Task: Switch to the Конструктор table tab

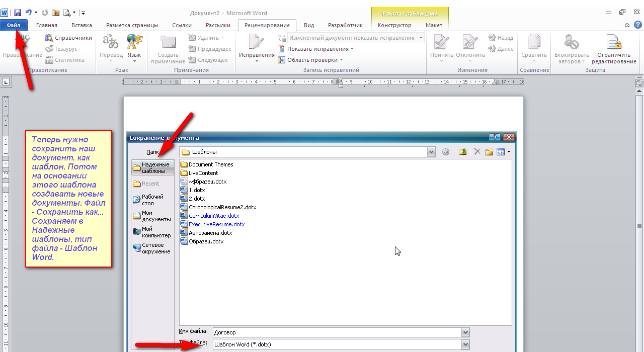Action: [x=394, y=25]
